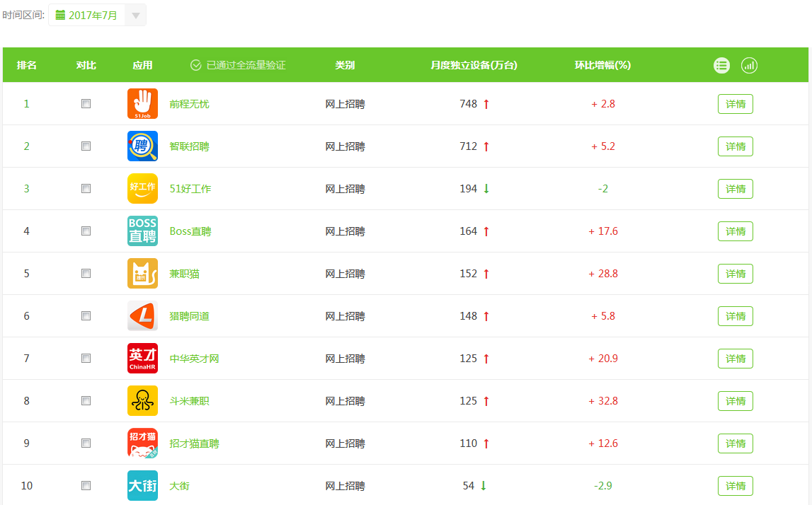Check the compare box for 招才猫直聘
The image size is (812, 505).
tap(86, 443)
